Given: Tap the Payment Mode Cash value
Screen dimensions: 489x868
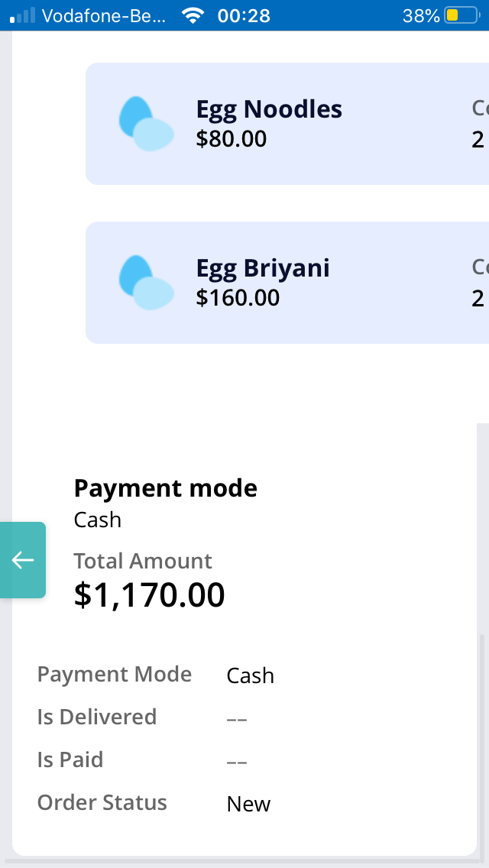Looking at the screenshot, I should [x=250, y=675].
